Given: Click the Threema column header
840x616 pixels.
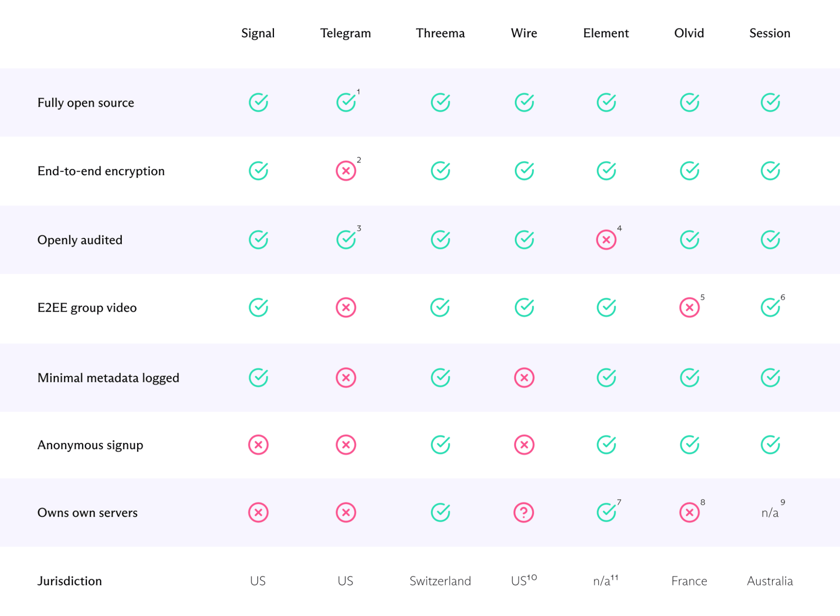Looking at the screenshot, I should (440, 33).
